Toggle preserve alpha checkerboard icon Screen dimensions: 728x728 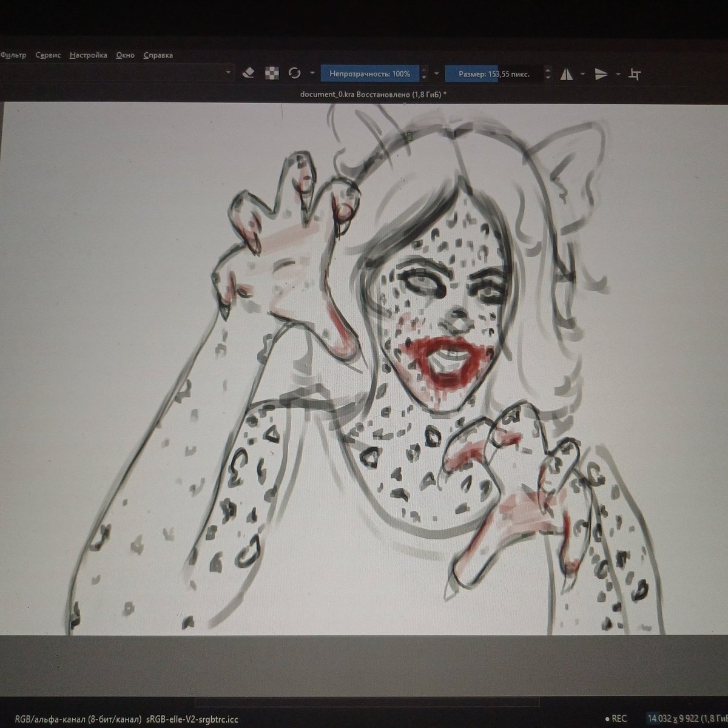(272, 73)
